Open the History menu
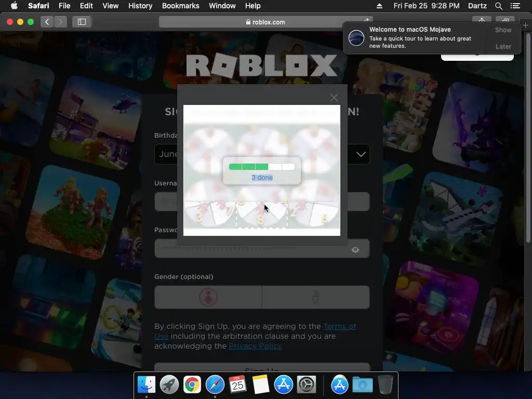The height and width of the screenshot is (399, 532). 140,6
